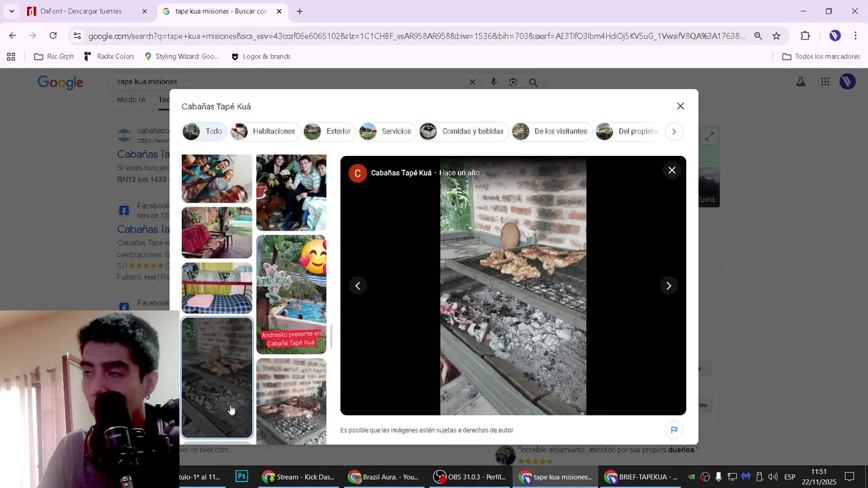Viewport: 868px width, 488px height.
Task: Filter photos by Comidas y bebidas
Action: click(463, 131)
